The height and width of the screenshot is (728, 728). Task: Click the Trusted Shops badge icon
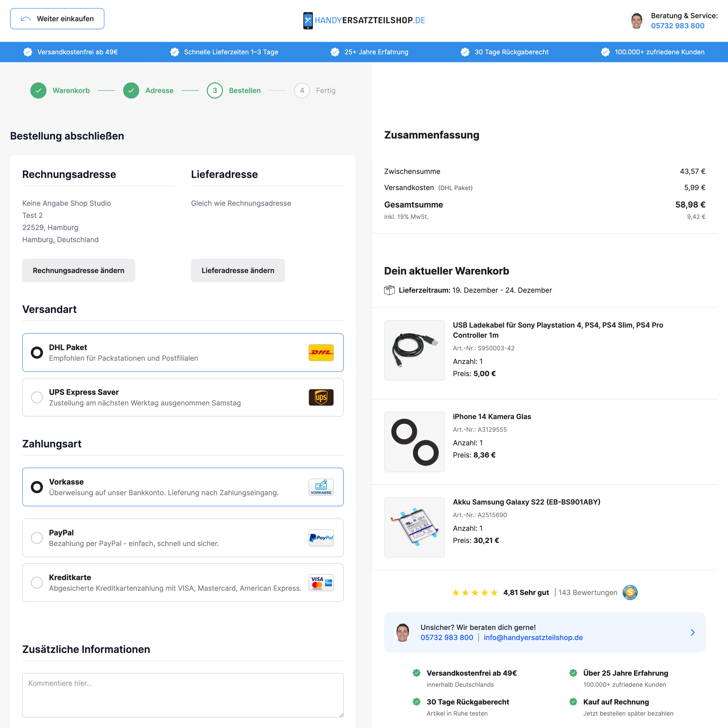(630, 592)
